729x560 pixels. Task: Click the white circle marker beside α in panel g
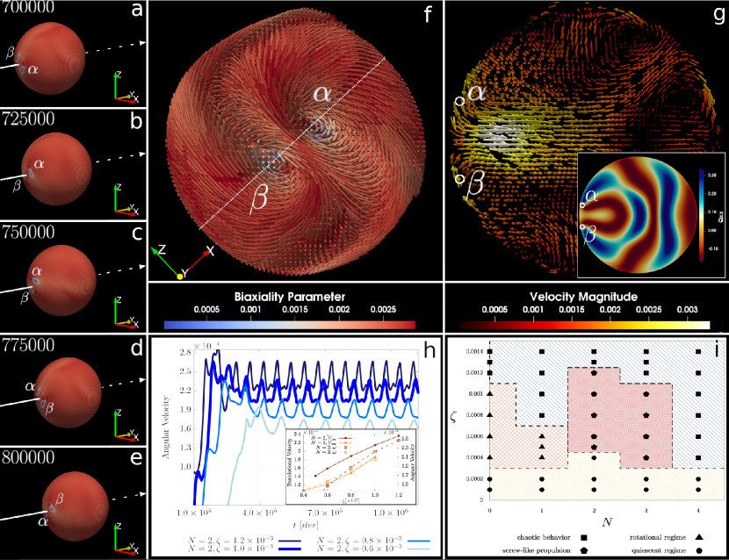[x=459, y=100]
